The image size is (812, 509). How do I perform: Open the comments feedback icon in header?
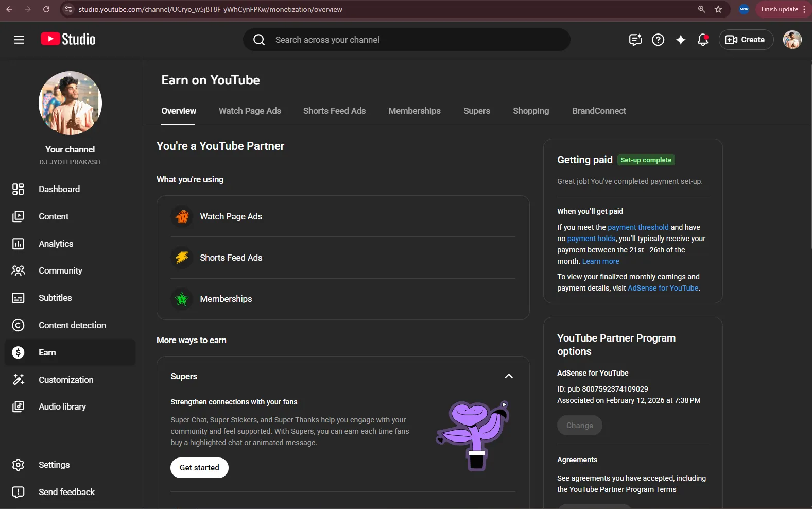(x=635, y=40)
